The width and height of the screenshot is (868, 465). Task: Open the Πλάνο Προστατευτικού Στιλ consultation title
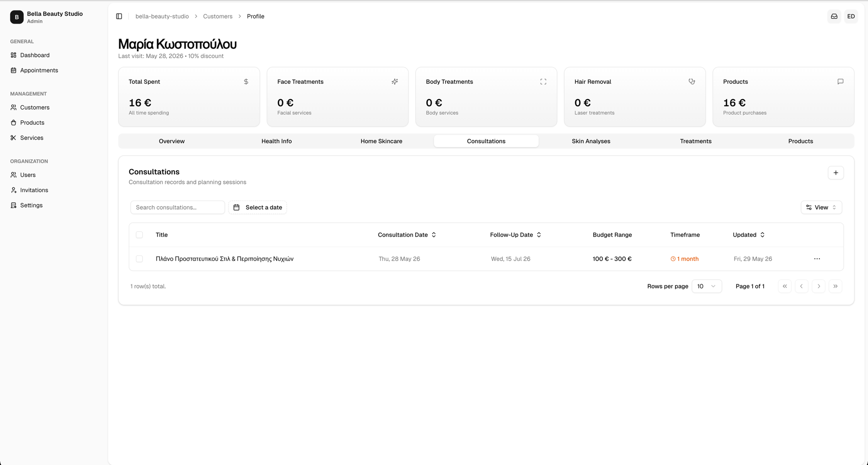[225, 259]
